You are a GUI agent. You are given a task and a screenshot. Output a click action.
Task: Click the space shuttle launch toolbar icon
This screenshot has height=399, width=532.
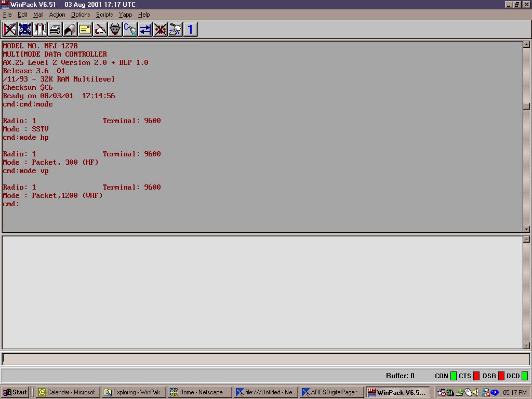[x=39, y=30]
